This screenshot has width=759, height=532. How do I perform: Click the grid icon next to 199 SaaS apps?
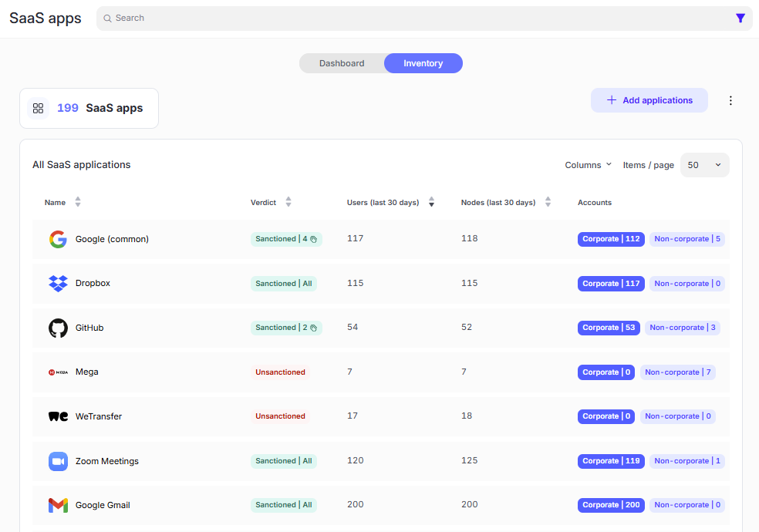pyautogui.click(x=38, y=108)
